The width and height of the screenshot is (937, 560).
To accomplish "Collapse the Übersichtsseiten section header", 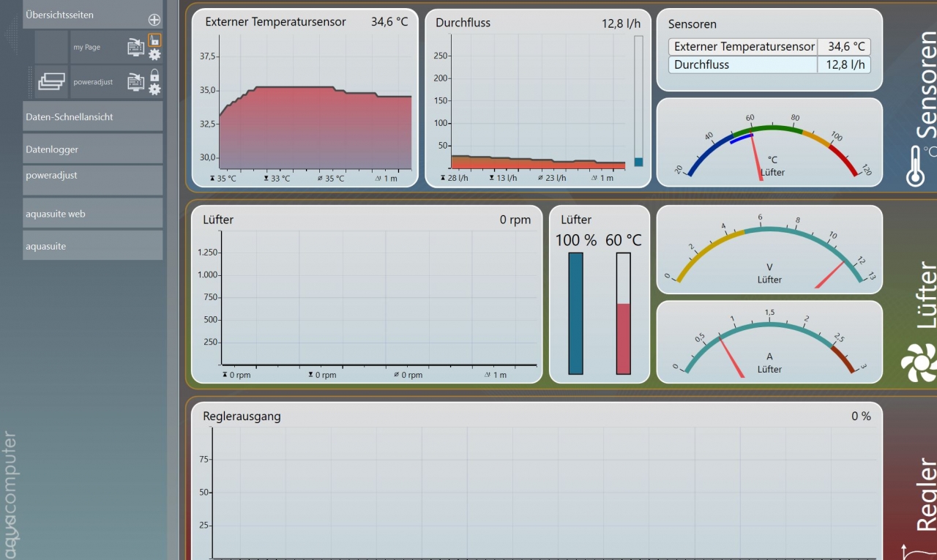I will click(81, 15).
